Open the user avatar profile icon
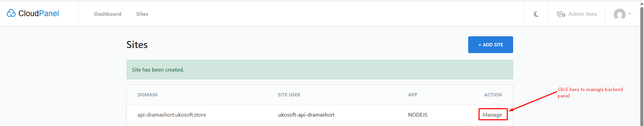Image resolution: width=644 pixels, height=126 pixels. point(620,14)
